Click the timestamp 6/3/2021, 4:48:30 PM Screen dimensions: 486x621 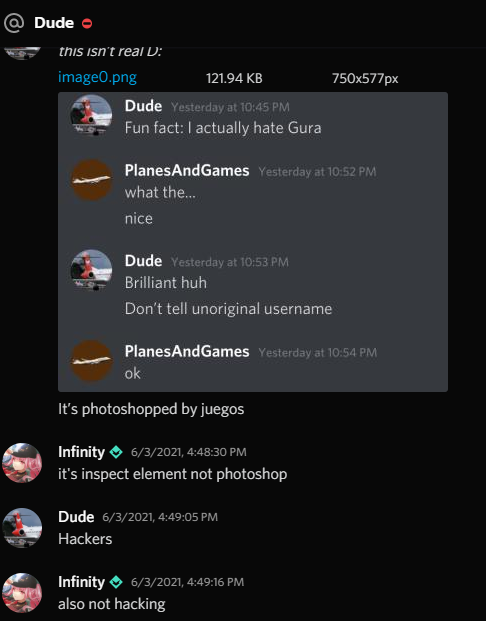click(189, 452)
